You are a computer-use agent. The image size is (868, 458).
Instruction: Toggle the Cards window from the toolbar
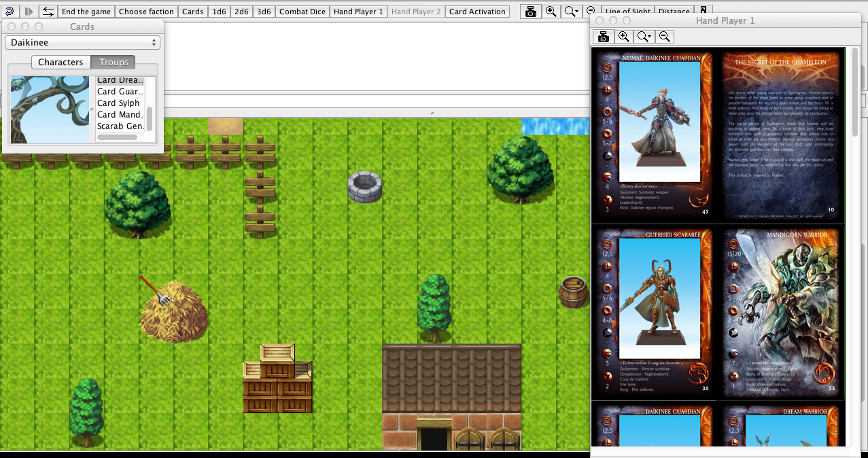[192, 12]
